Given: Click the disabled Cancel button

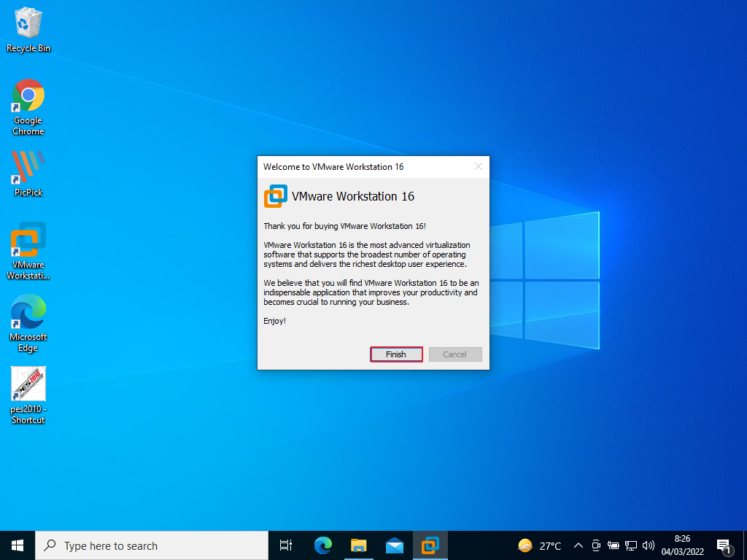Looking at the screenshot, I should point(454,354).
